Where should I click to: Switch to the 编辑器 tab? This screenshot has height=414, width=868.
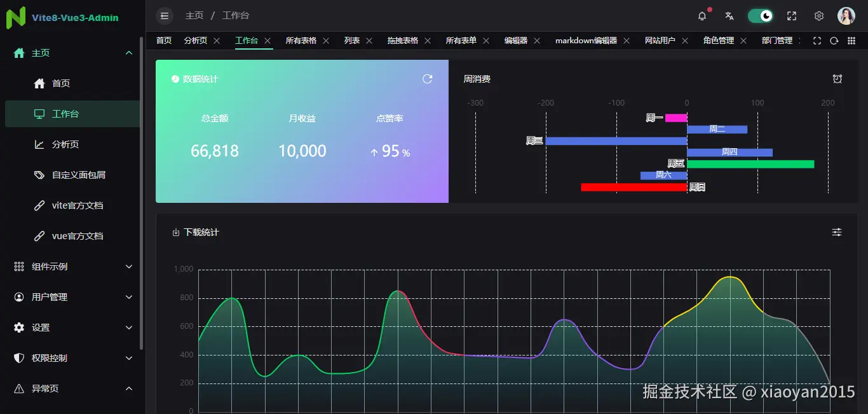pyautogui.click(x=516, y=41)
